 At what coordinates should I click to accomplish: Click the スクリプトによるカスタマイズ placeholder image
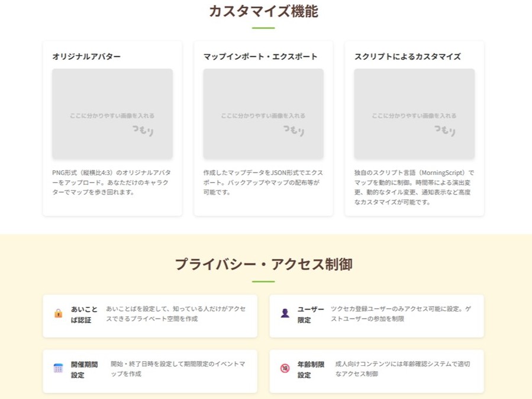click(414, 112)
